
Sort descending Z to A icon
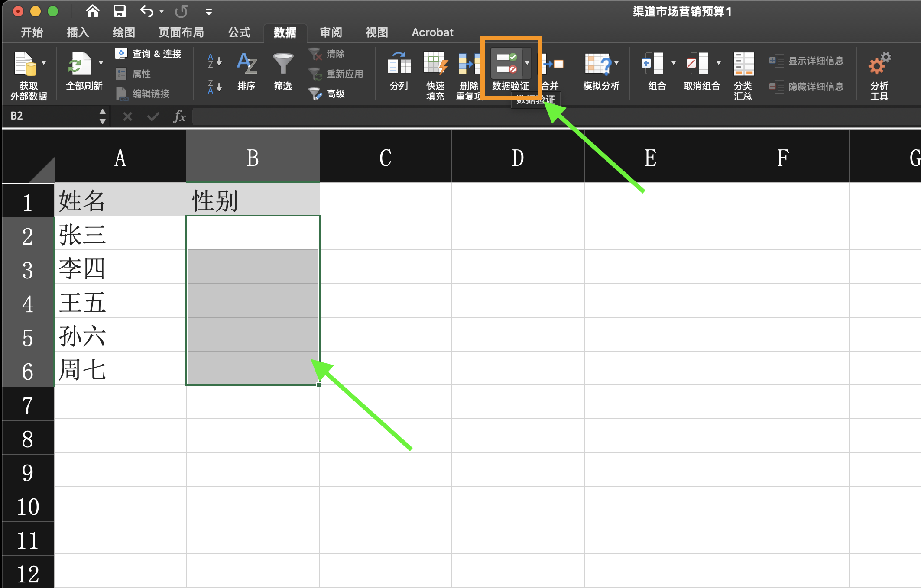(x=215, y=87)
